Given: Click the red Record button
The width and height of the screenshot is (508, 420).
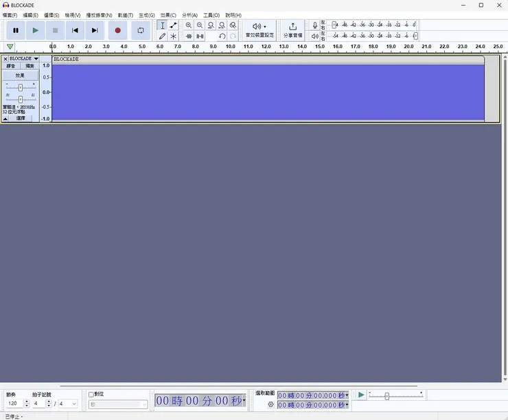Looking at the screenshot, I should [x=117, y=30].
